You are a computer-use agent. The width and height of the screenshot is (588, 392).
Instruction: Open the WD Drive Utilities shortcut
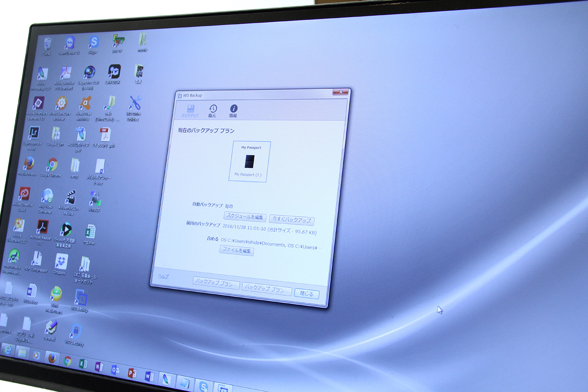[x=134, y=108]
